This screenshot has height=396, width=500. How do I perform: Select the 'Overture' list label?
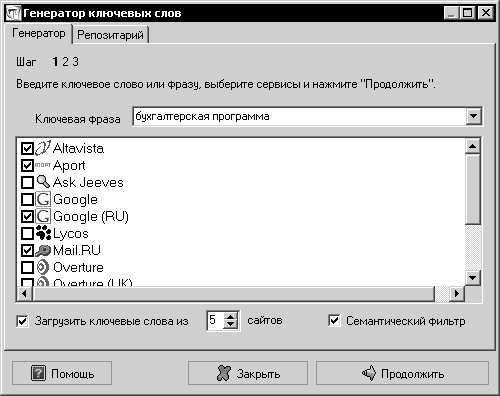(x=78, y=267)
